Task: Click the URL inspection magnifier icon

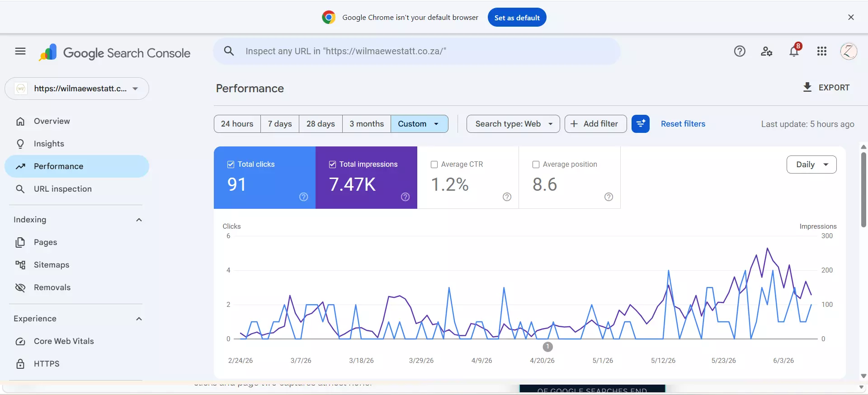Action: [20, 189]
